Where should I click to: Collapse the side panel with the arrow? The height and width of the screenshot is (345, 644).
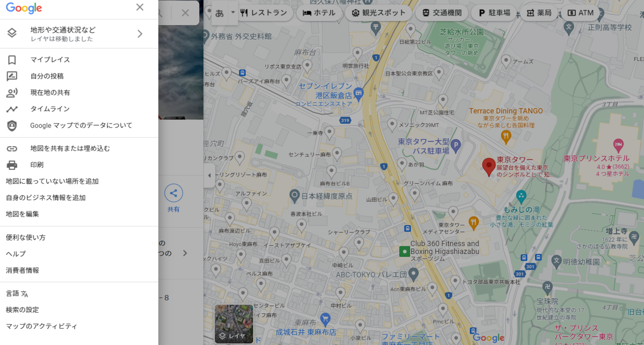[x=209, y=174]
